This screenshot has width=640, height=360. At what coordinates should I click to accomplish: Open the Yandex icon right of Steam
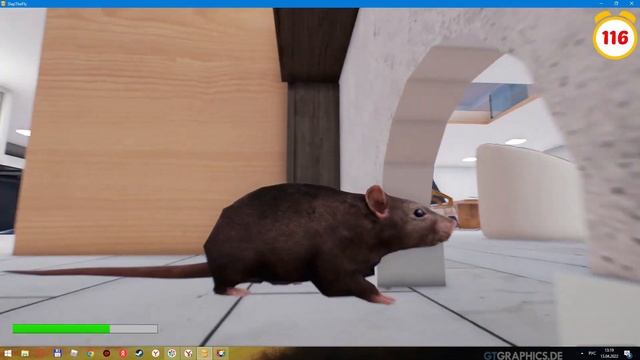pos(156,353)
